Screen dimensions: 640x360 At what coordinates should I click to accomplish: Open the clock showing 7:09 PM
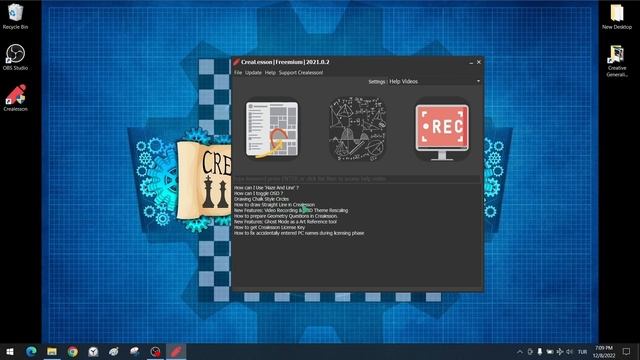[604, 351]
